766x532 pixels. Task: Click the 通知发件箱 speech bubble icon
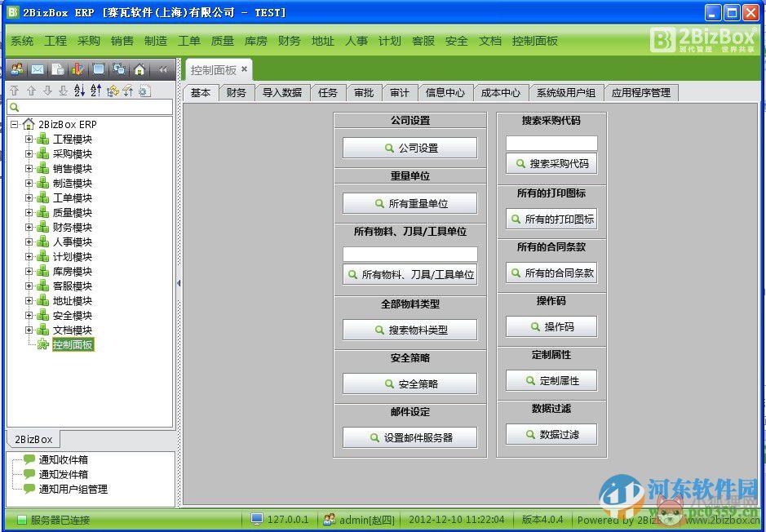[x=29, y=474]
